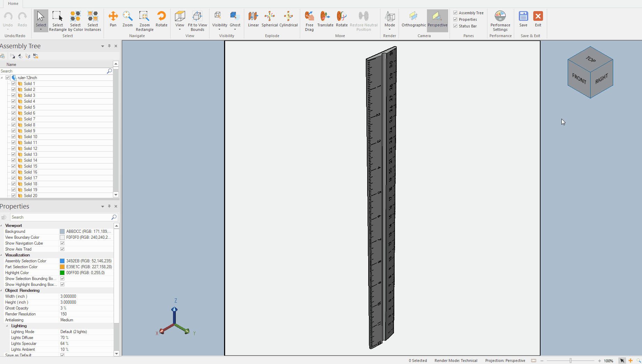Activate the Pan navigation tool

click(113, 19)
